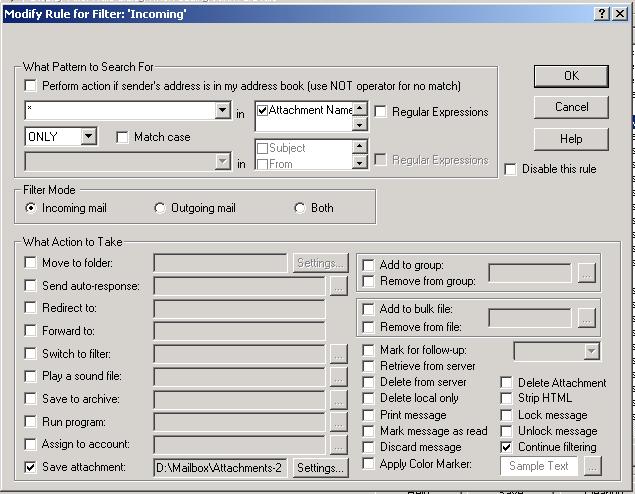
Task: Enable the Move to folder checkbox
Action: 33,263
